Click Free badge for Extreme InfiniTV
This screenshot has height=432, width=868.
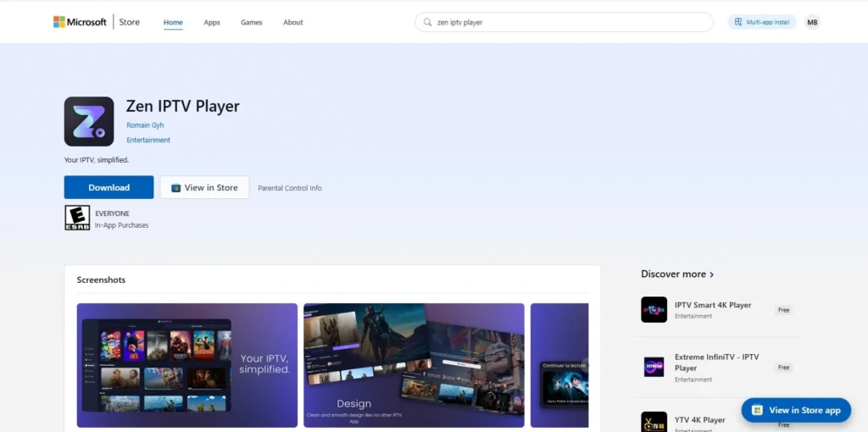pyautogui.click(x=784, y=368)
